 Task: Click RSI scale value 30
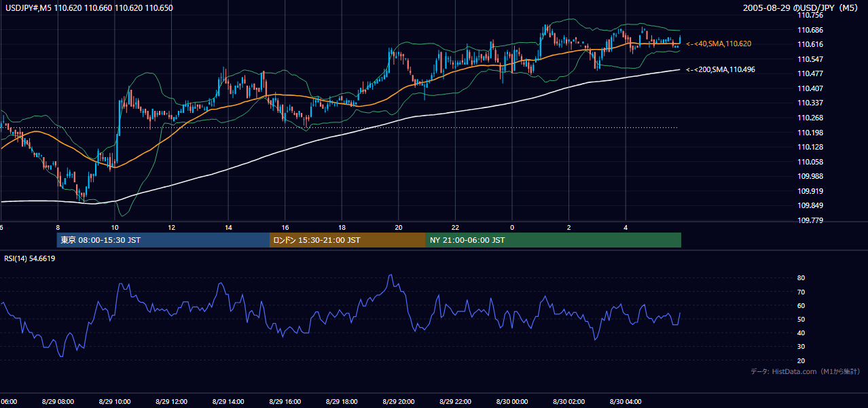[x=801, y=347]
